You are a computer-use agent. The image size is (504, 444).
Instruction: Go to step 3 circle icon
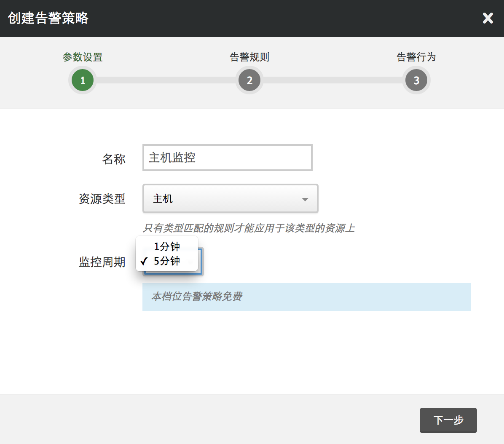tap(416, 80)
